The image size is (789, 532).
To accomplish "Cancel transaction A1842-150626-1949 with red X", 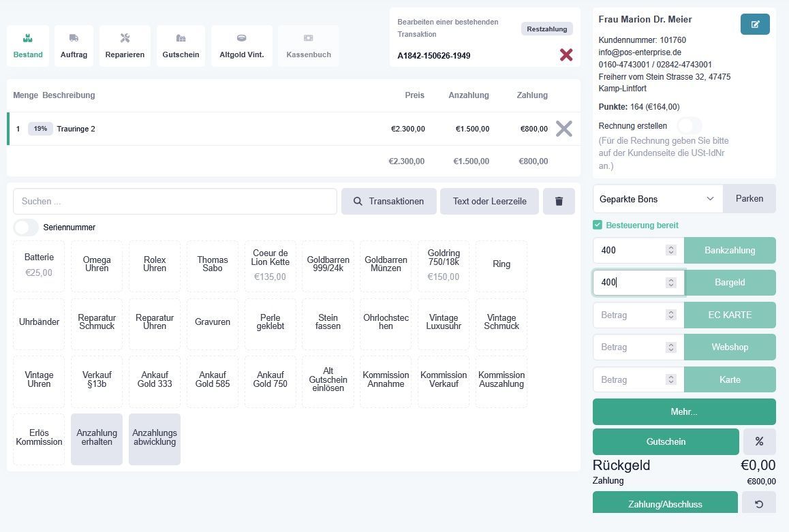I will [x=566, y=54].
